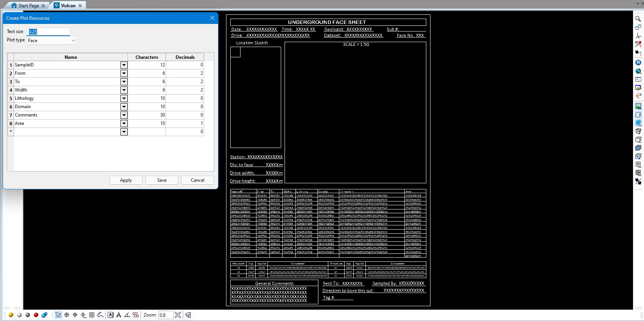Open the Area row name dropdown
This screenshot has height=321, width=644.
click(x=124, y=124)
